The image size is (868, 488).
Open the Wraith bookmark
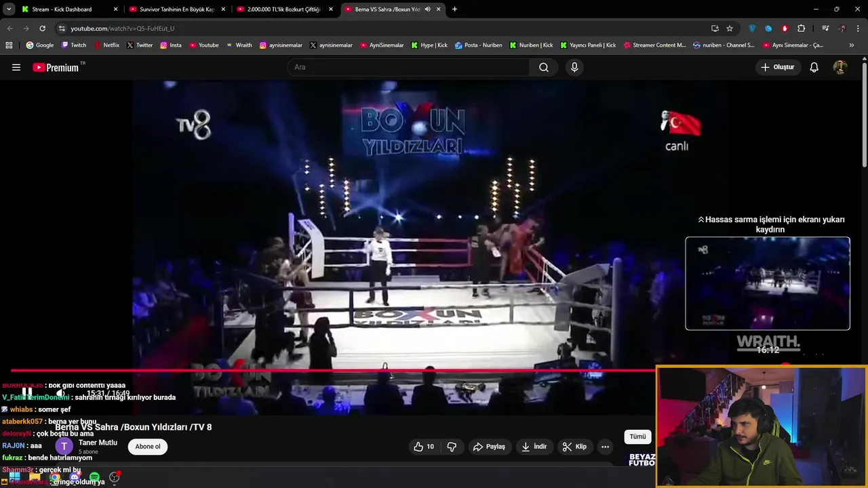point(239,45)
